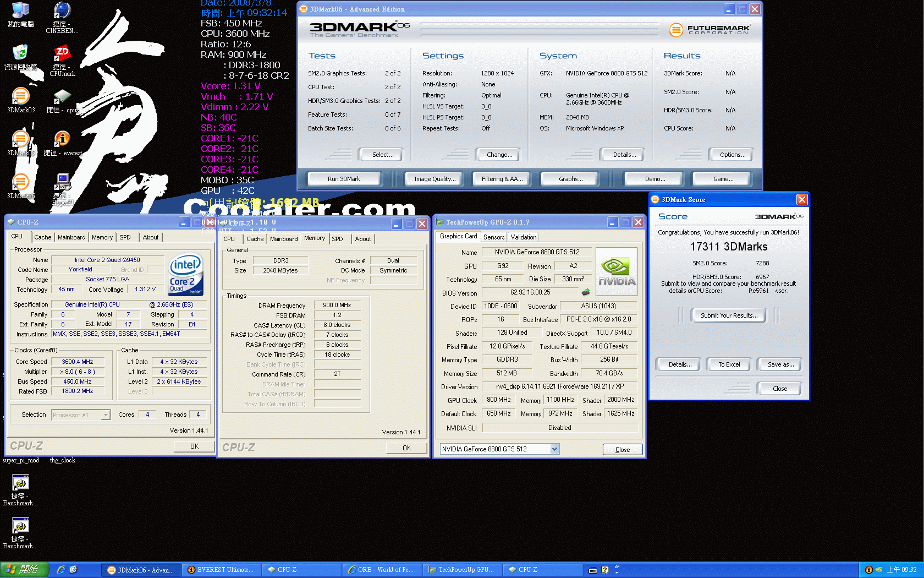
Task: Open the Recycle Bin desktop icon
Action: (20, 57)
